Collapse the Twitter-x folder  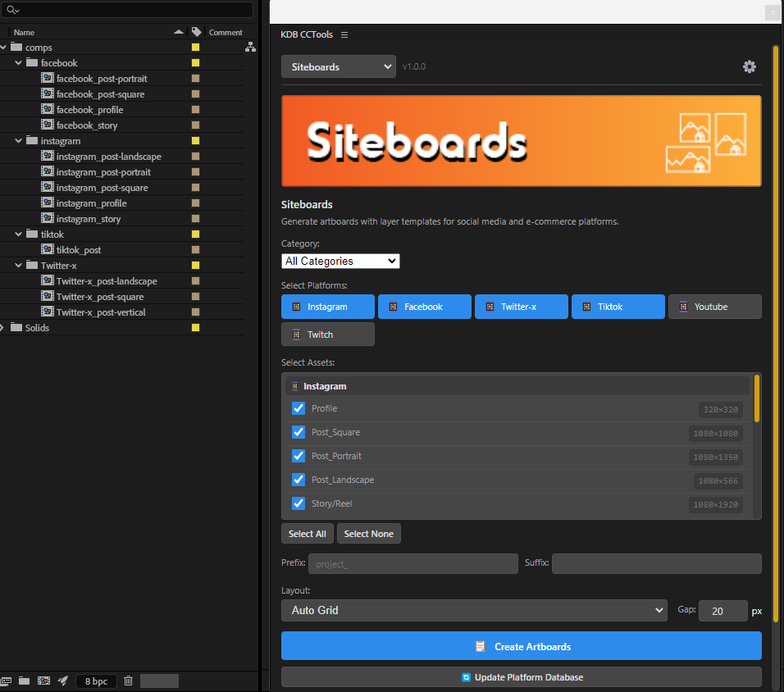(19, 265)
